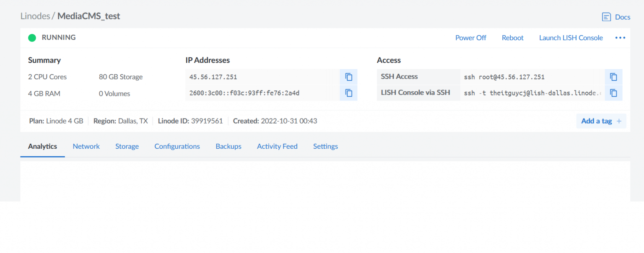This screenshot has width=644, height=253.
Task: Switch to the Settings tab
Action: click(x=325, y=146)
